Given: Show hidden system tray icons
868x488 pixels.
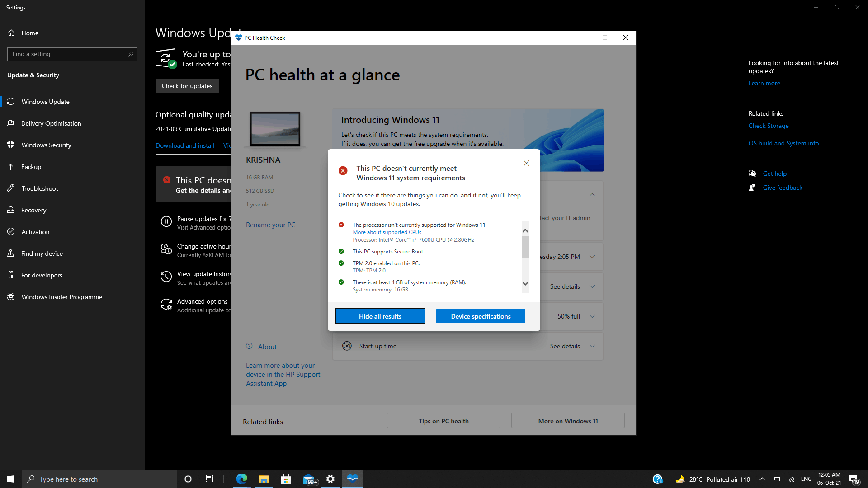Looking at the screenshot, I should [x=762, y=479].
